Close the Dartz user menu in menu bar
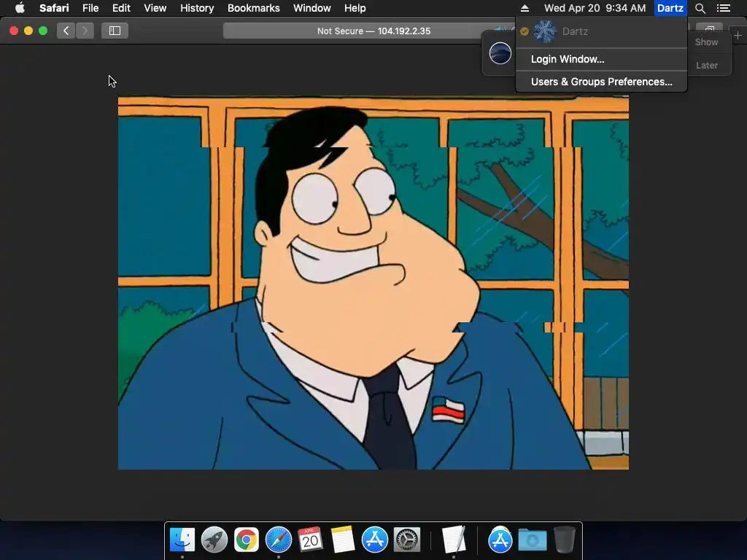The image size is (747, 560). click(x=670, y=8)
